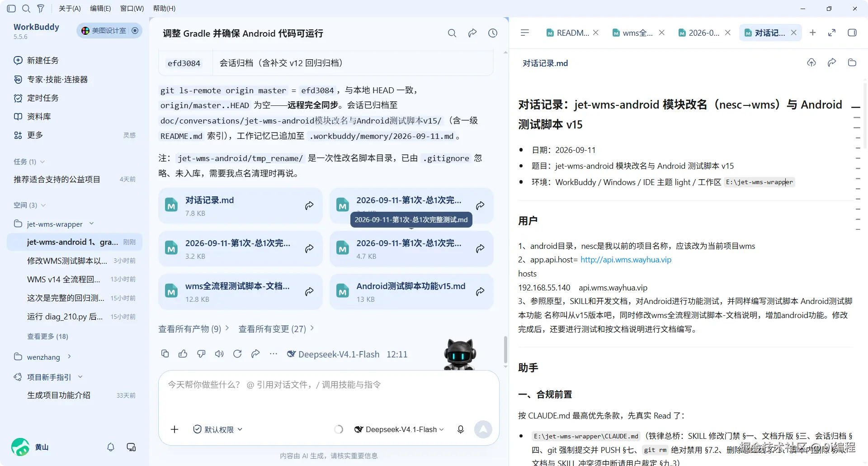Close the 对话记录 tab

click(x=793, y=33)
